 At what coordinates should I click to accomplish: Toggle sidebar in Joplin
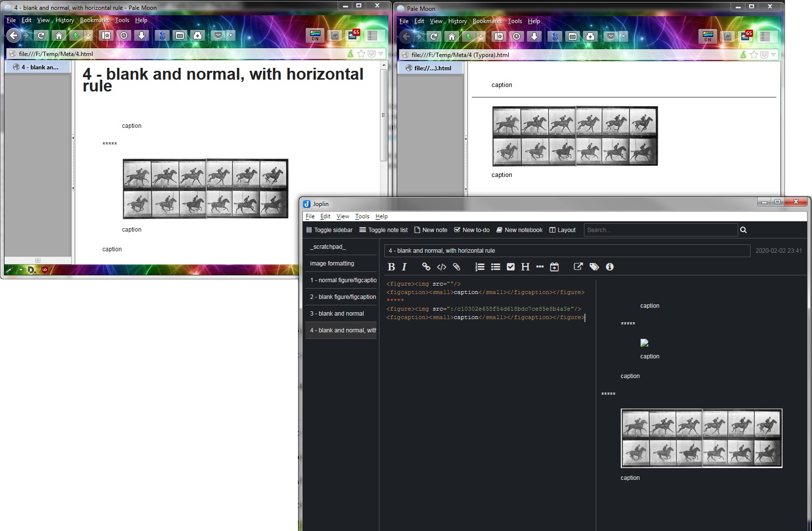pyautogui.click(x=329, y=230)
